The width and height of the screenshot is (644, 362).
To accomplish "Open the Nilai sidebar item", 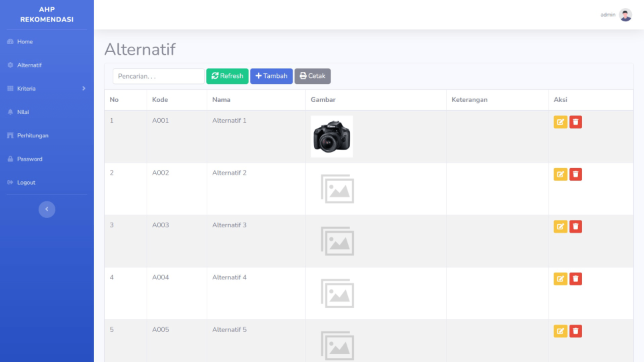I will pyautogui.click(x=23, y=112).
